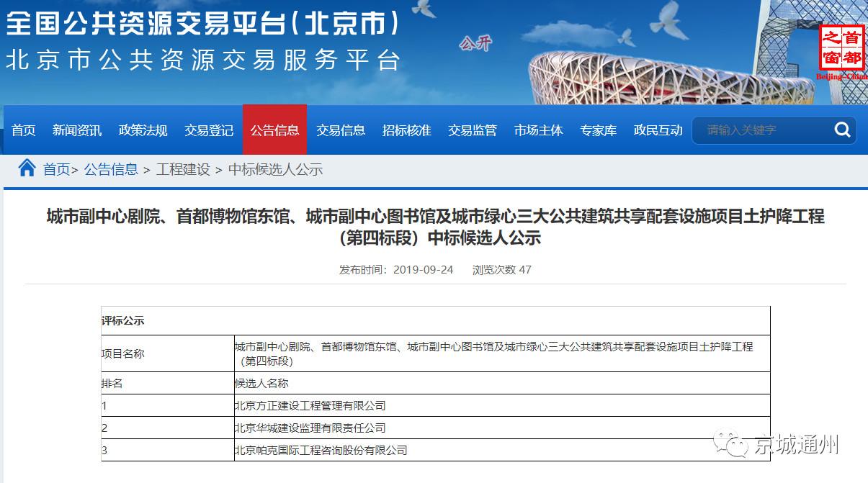Click the 全国公共资源交易平台(北京市) banner title

point(203,23)
